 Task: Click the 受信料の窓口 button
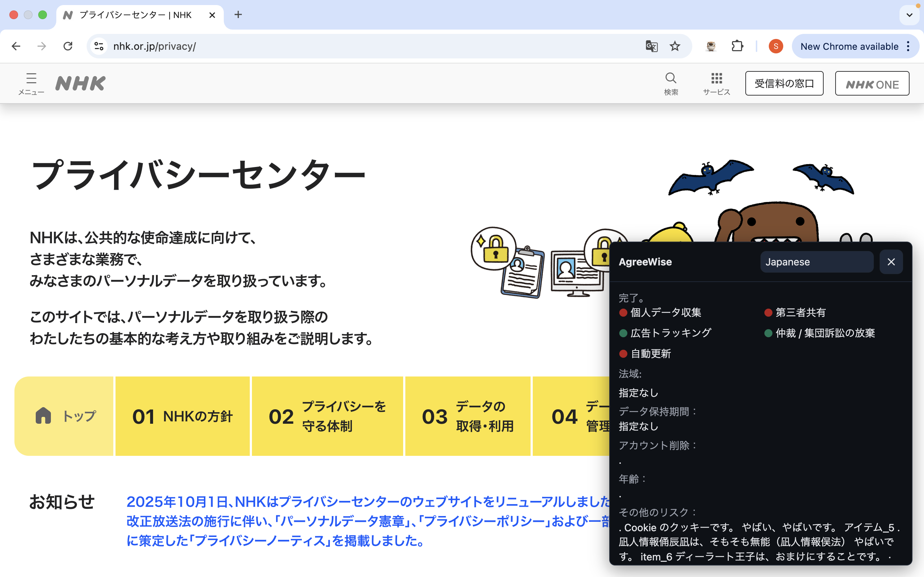click(784, 83)
